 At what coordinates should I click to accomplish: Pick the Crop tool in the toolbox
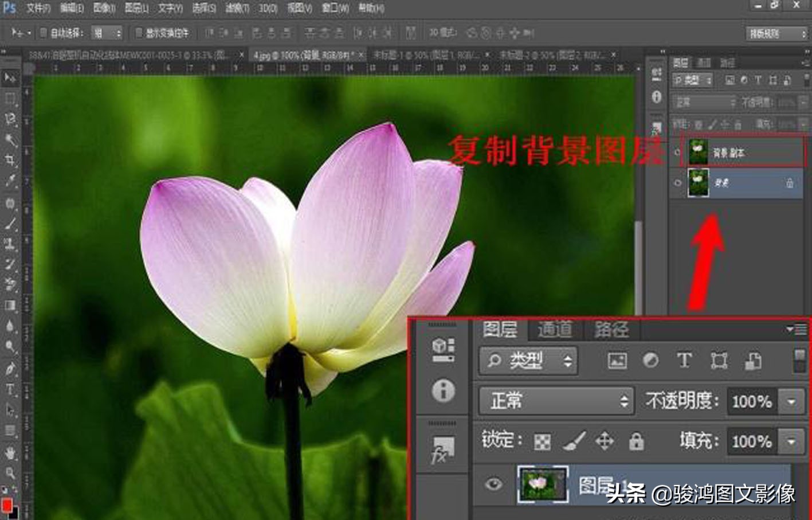tap(10, 160)
